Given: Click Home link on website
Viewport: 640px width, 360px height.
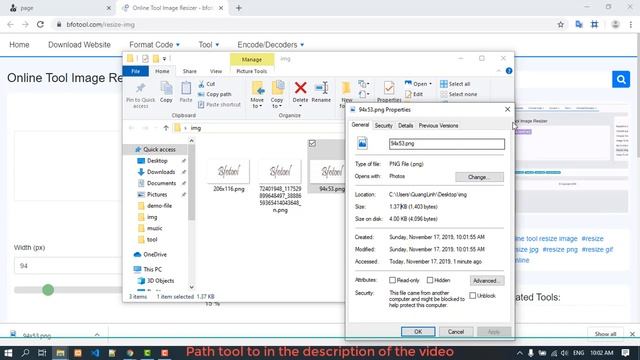Looking at the screenshot, I should tap(19, 45).
